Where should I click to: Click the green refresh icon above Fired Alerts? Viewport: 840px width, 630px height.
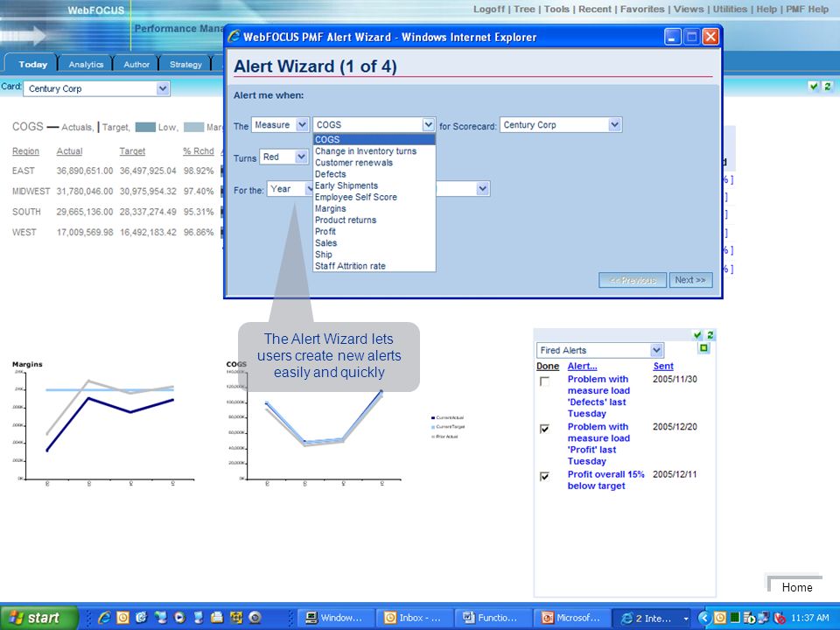710,335
